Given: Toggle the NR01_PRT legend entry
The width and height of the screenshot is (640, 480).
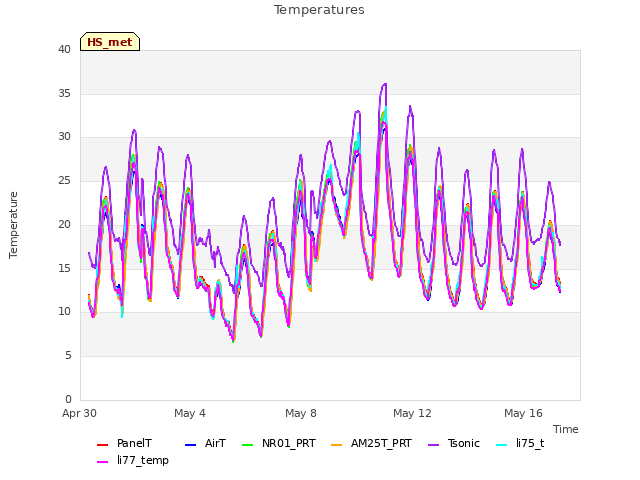Looking at the screenshot, I should point(279,444).
